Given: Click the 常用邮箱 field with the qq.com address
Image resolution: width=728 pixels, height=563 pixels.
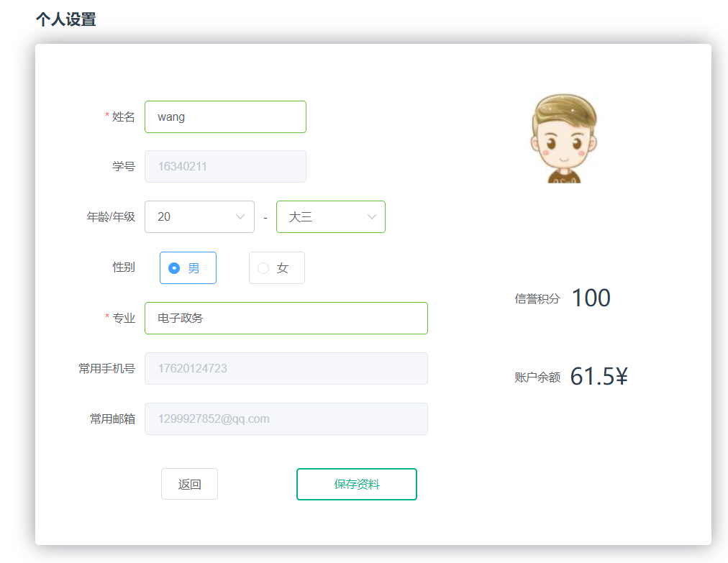Looking at the screenshot, I should click(286, 418).
